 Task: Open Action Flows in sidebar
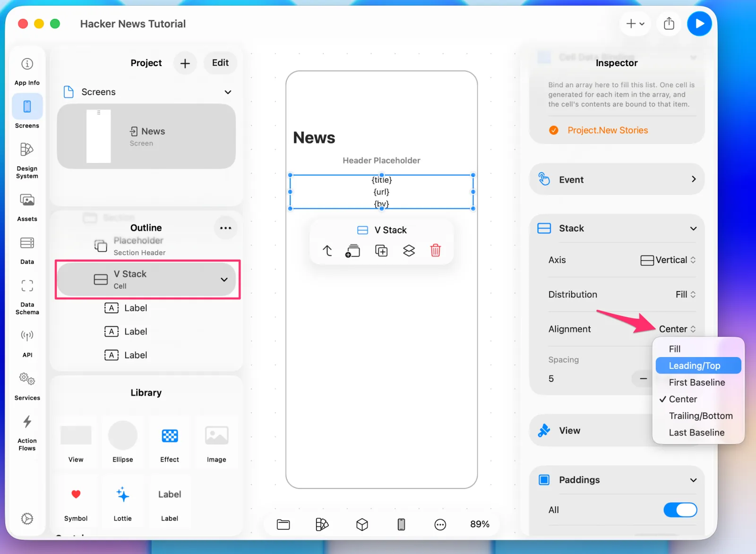27,433
